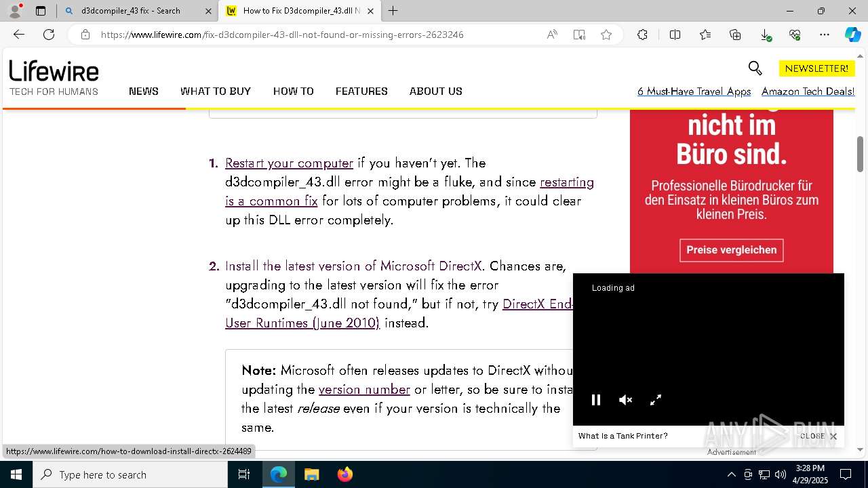Image resolution: width=868 pixels, height=488 pixels.
Task: Open Settings and more menu
Action: click(x=825, y=35)
